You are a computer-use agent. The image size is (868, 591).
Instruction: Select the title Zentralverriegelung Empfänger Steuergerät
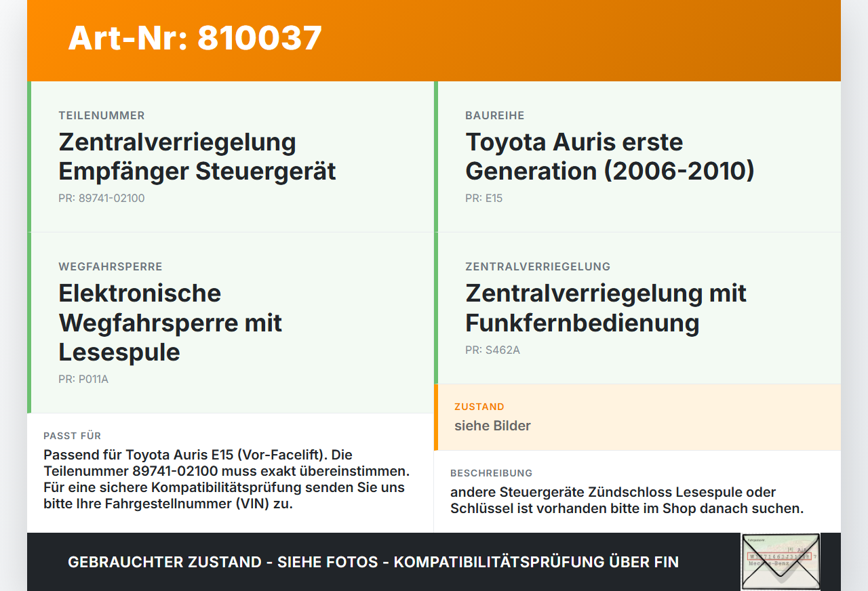(197, 157)
